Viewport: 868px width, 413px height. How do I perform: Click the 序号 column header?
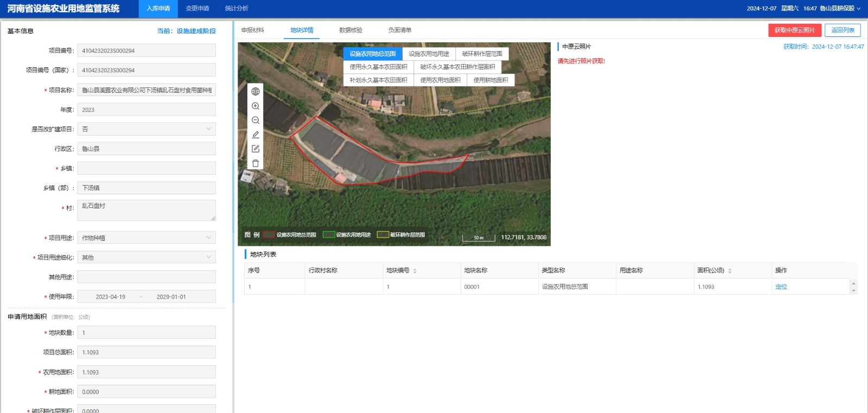(x=275, y=270)
